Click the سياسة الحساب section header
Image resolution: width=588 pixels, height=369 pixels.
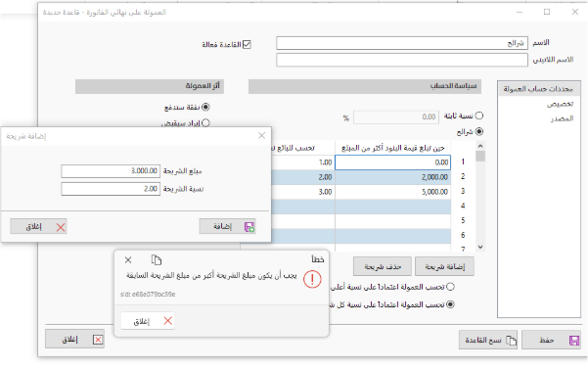click(x=365, y=86)
